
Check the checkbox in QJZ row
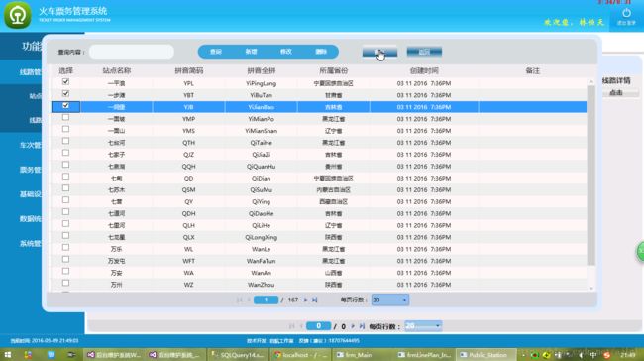(x=65, y=153)
